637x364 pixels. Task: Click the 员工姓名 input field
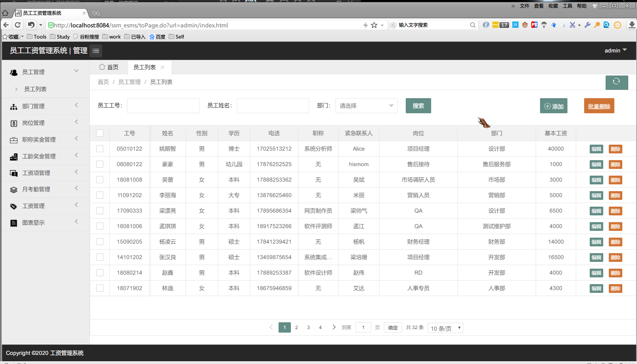point(273,106)
